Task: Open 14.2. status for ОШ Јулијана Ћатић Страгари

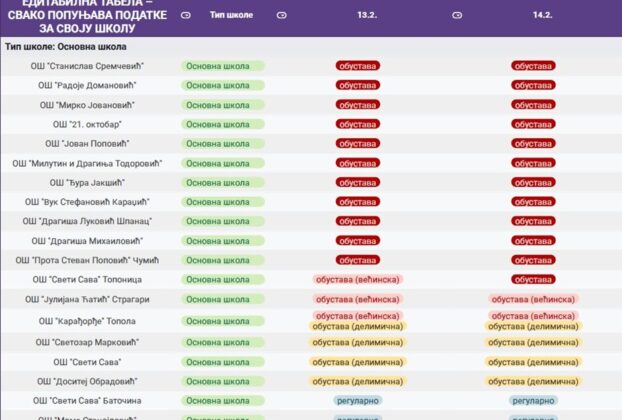Action: (533, 299)
